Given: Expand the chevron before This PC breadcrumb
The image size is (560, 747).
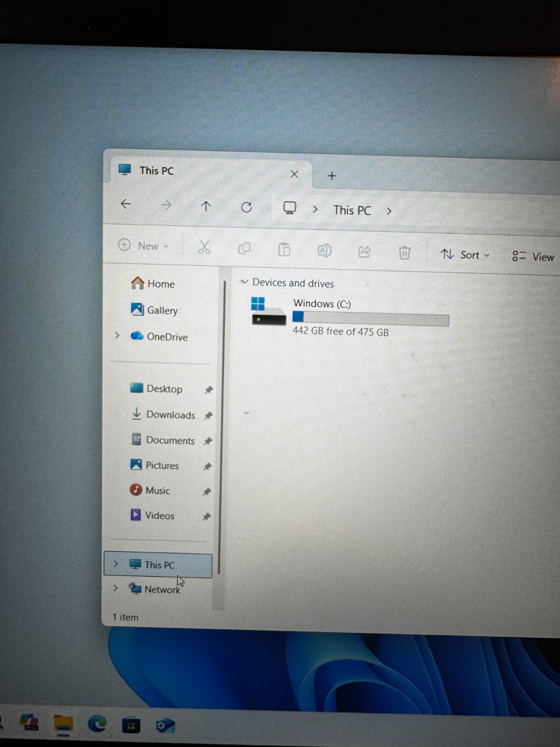Looking at the screenshot, I should click(x=315, y=209).
